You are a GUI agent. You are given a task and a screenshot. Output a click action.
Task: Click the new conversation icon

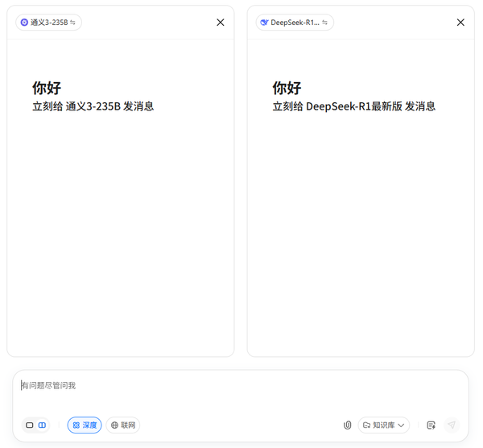point(431,425)
